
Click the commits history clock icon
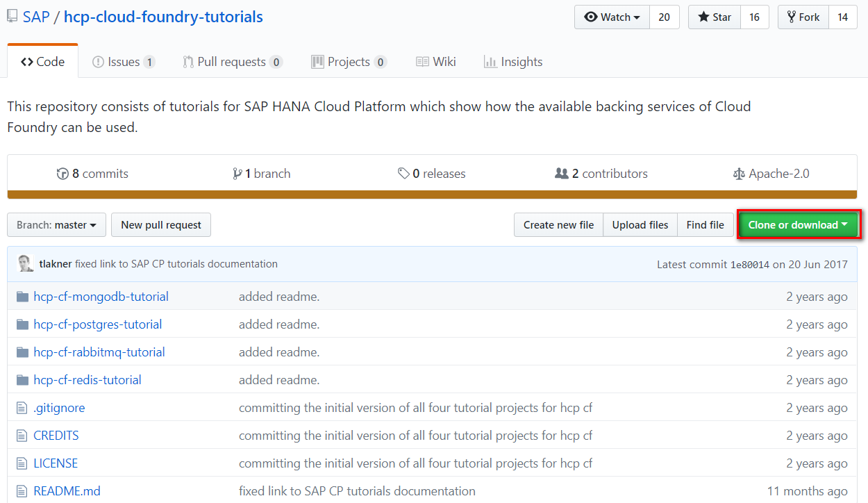tap(62, 174)
